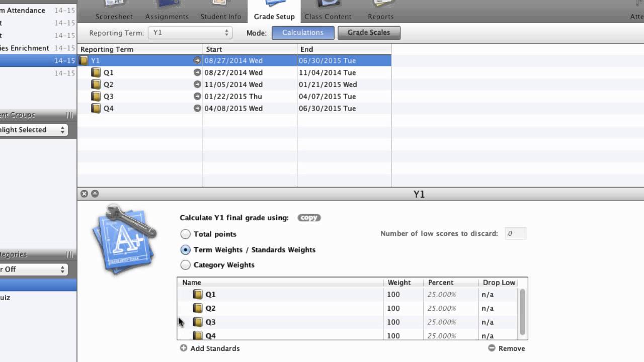
Task: Switch mode to Grade Scales
Action: coord(369,33)
